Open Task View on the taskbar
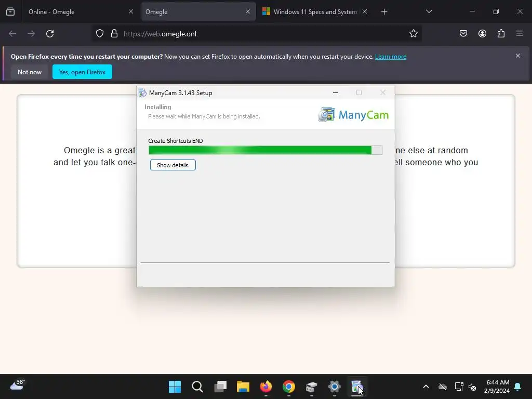This screenshot has height=399, width=532. (220, 387)
